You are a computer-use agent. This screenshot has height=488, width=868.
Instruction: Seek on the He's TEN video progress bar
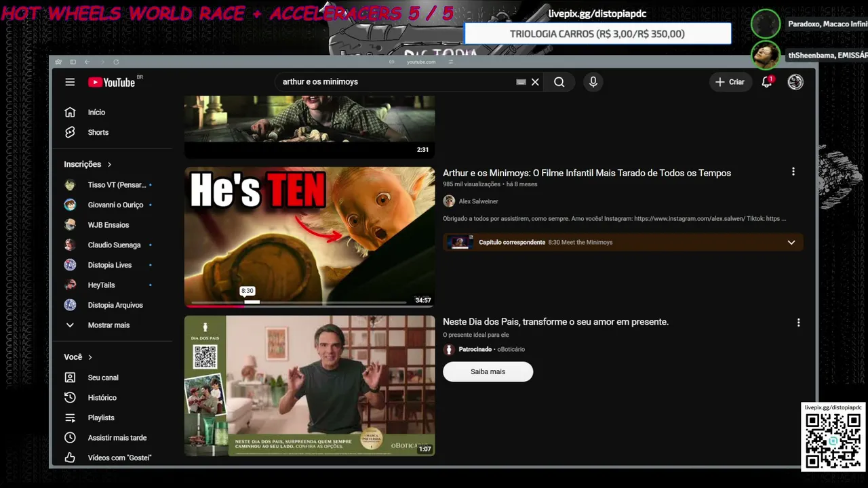click(x=298, y=302)
